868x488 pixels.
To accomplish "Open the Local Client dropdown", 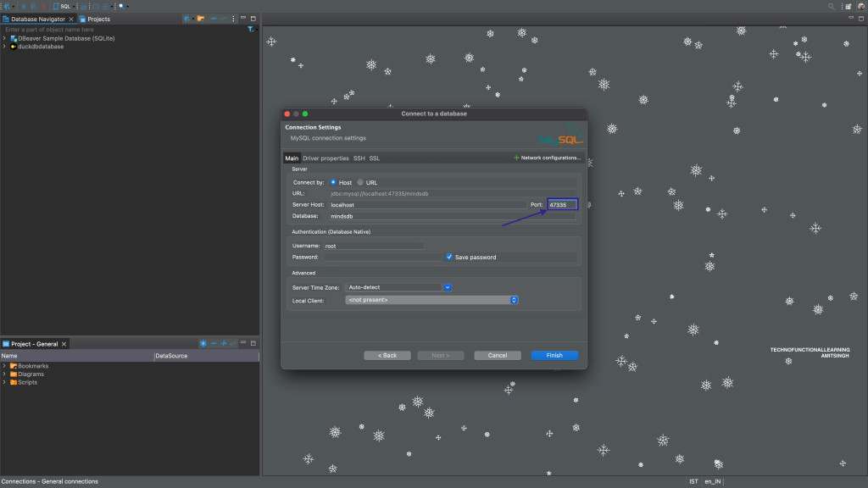I will 431,300.
